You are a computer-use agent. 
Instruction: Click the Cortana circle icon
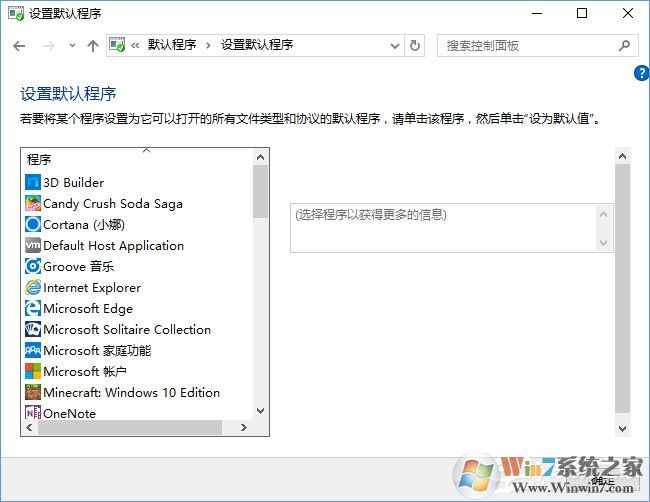click(x=33, y=224)
